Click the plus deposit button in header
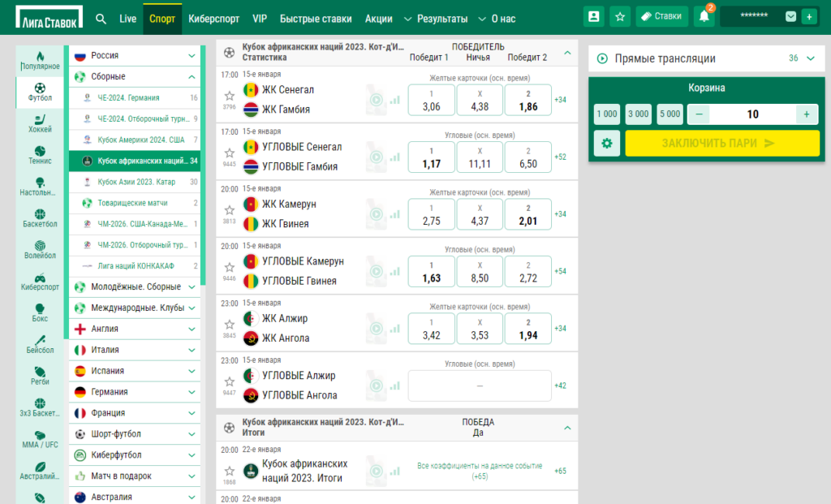Screen dimensions: 831x504 click(809, 17)
